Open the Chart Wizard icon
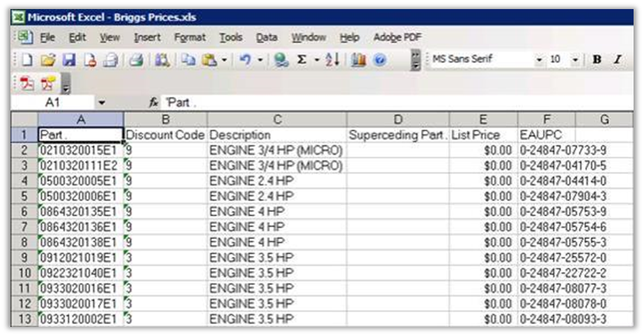 click(359, 61)
